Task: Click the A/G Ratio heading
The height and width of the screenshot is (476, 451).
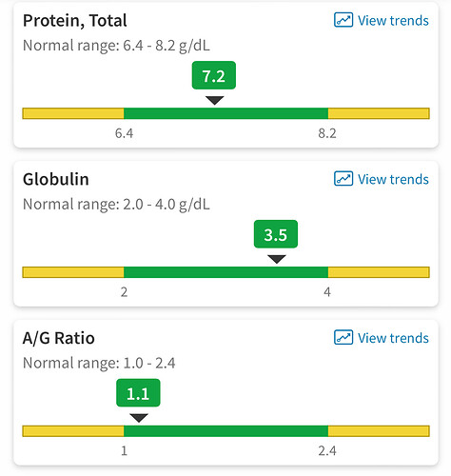Action: (59, 338)
